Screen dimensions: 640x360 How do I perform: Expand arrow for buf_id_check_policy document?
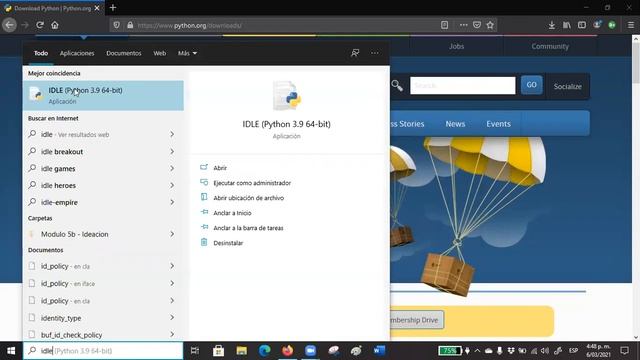pyautogui.click(x=172, y=335)
